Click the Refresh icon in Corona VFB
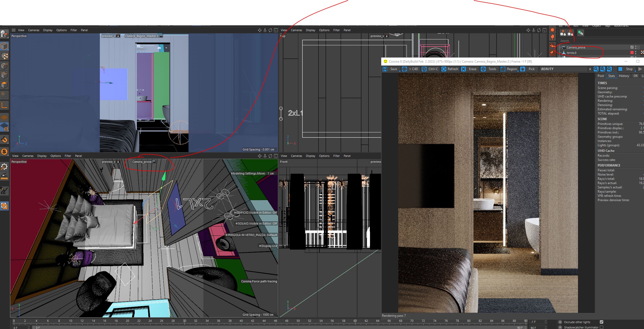This screenshot has width=644, height=329. click(444, 69)
